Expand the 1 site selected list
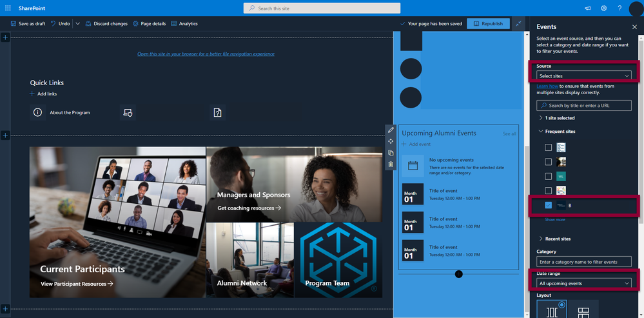 [x=556, y=118]
